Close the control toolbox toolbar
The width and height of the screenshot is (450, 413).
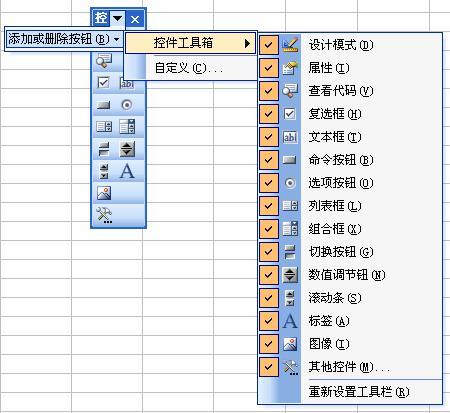pos(135,19)
